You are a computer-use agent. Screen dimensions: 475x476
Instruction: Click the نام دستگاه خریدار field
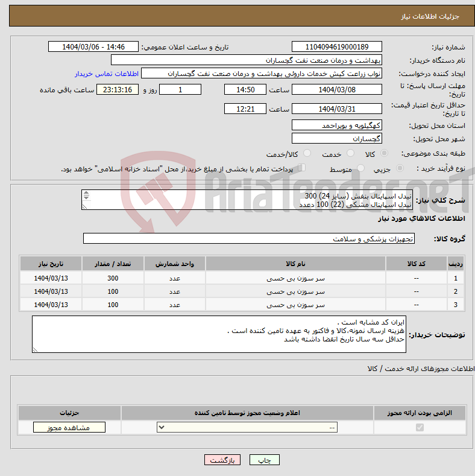(247, 60)
